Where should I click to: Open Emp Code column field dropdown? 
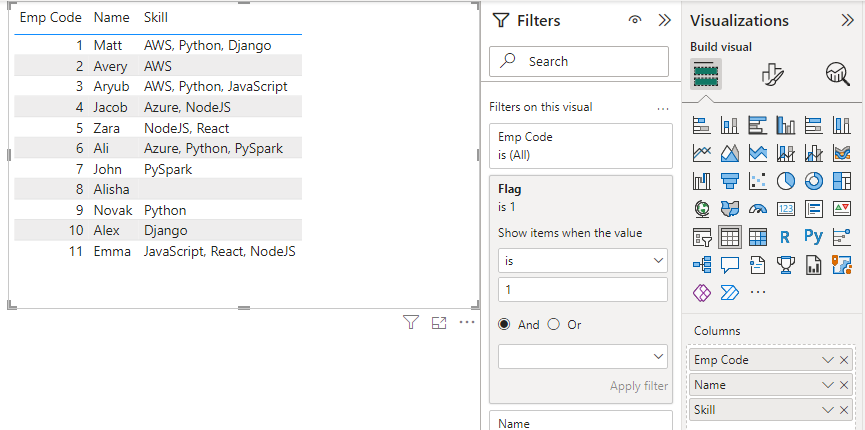pos(827,360)
